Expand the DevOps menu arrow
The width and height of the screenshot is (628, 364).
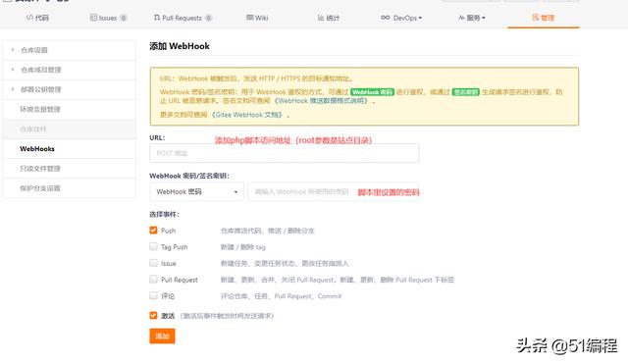tap(420, 18)
